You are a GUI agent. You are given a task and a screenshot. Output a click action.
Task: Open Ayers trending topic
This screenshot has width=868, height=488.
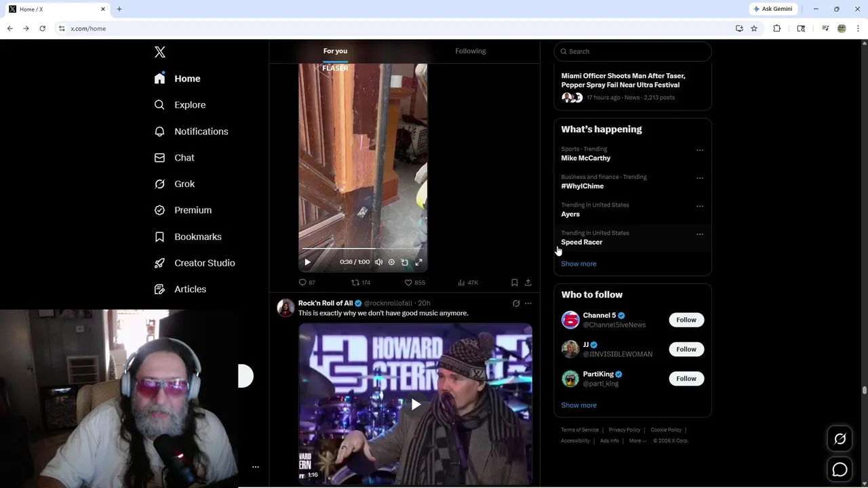[x=570, y=214]
